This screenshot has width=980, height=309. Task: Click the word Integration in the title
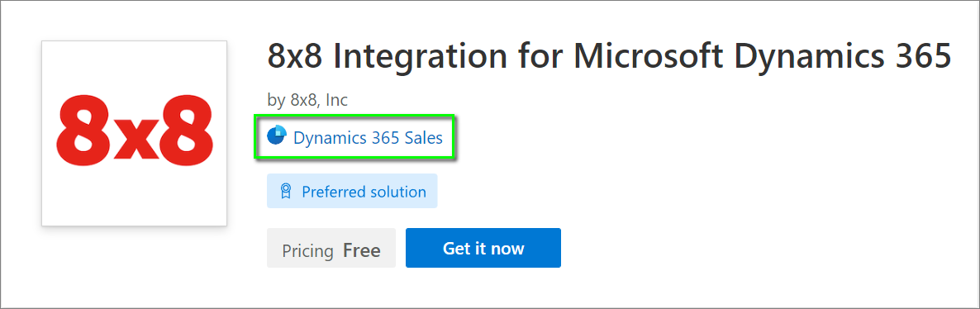[x=420, y=58]
